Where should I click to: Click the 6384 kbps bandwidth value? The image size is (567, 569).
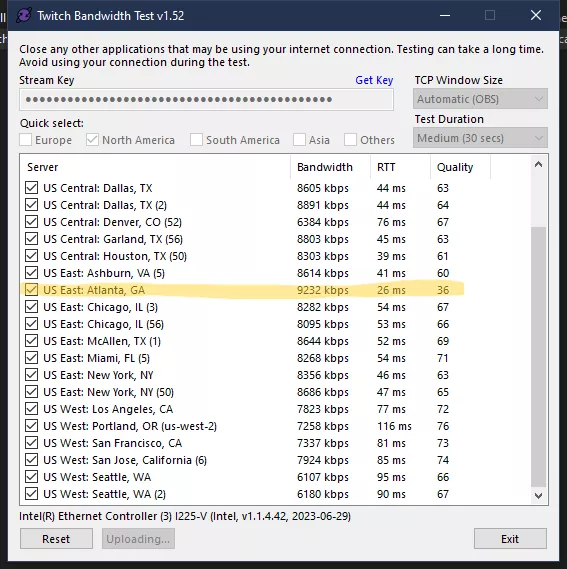[323, 222]
